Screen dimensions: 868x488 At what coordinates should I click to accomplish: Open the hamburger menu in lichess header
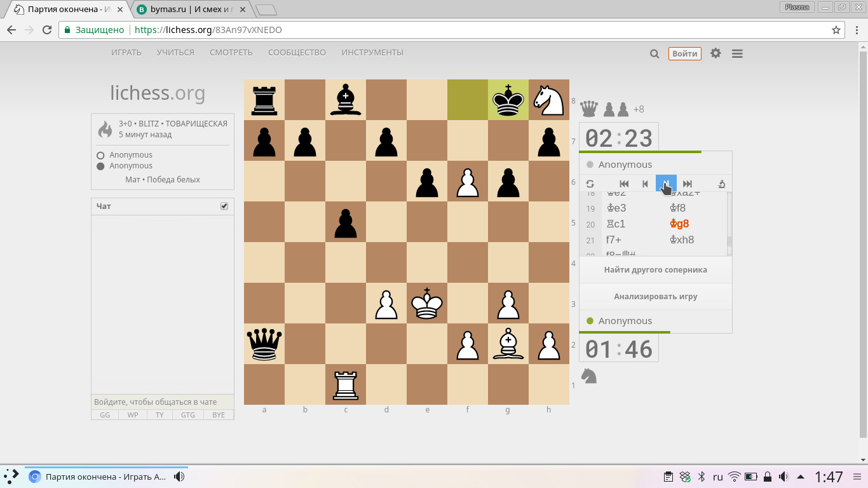click(x=737, y=54)
